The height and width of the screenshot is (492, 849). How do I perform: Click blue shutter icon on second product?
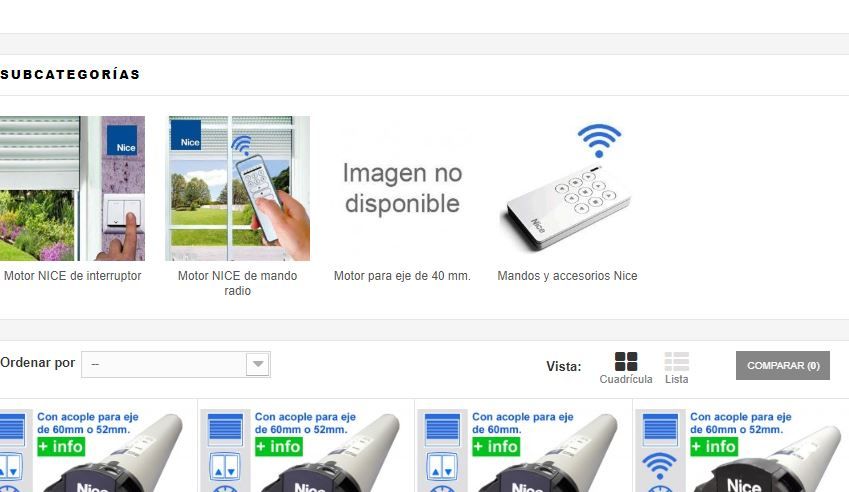225,428
